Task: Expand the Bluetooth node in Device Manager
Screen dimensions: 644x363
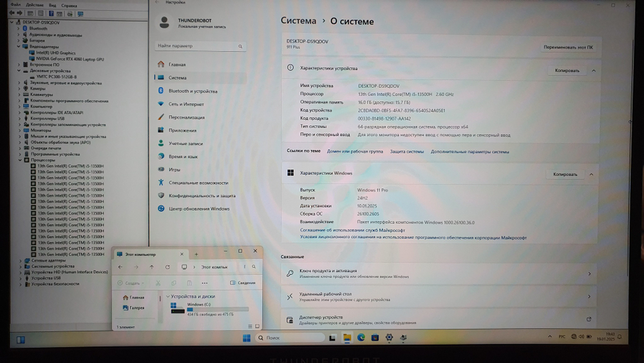Action: click(x=19, y=28)
